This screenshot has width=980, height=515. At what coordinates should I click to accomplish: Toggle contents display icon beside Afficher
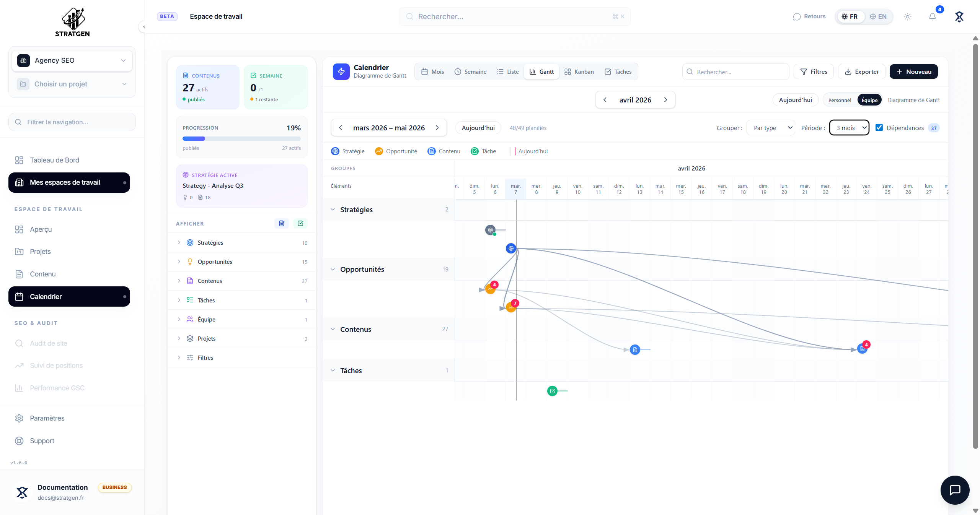282,223
